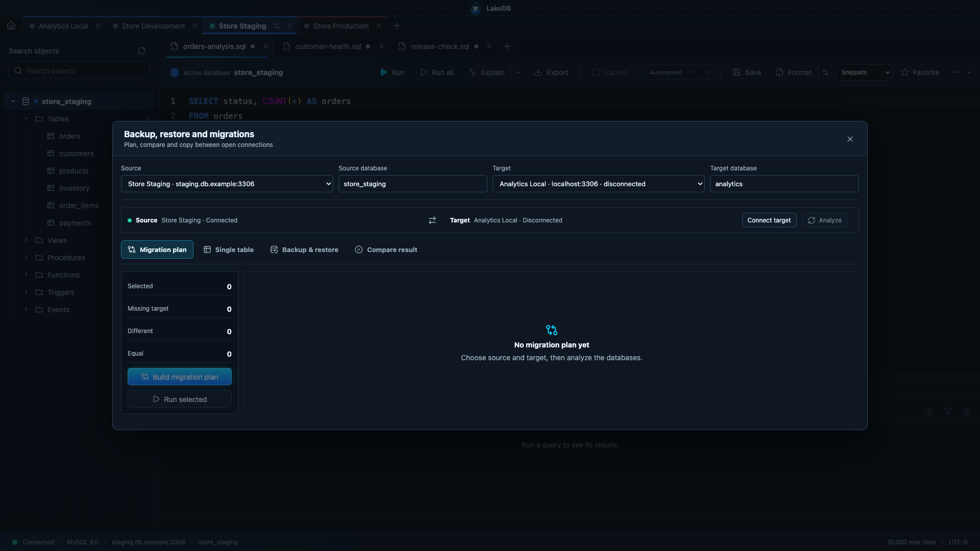Collapse the store_staging database node
Screen dimensions: 980x551
(13, 102)
